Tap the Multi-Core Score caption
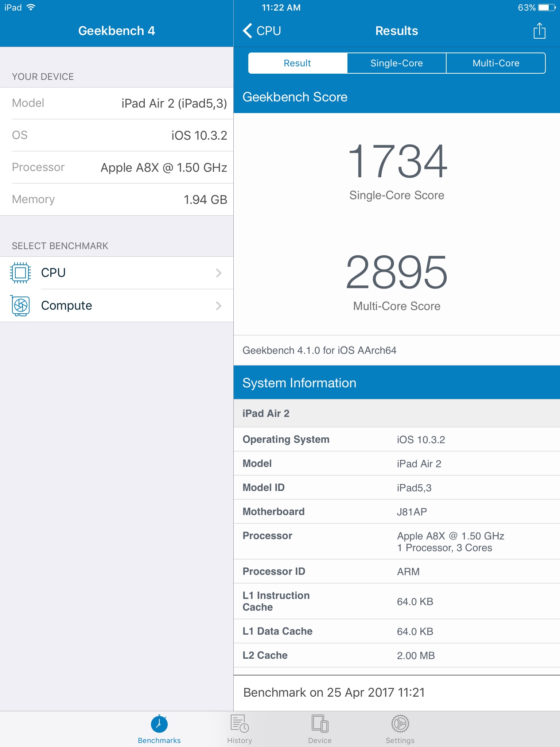The height and width of the screenshot is (747, 560). point(397,306)
